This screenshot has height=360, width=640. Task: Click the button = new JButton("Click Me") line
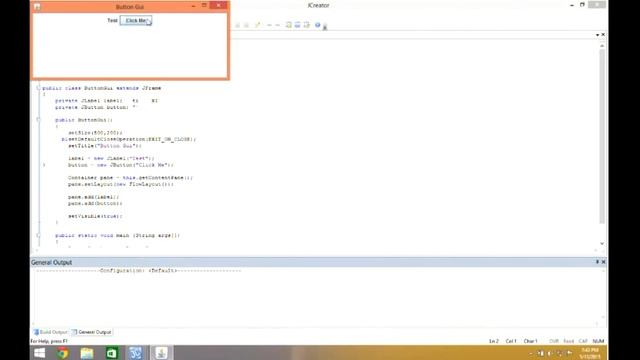coord(121,165)
